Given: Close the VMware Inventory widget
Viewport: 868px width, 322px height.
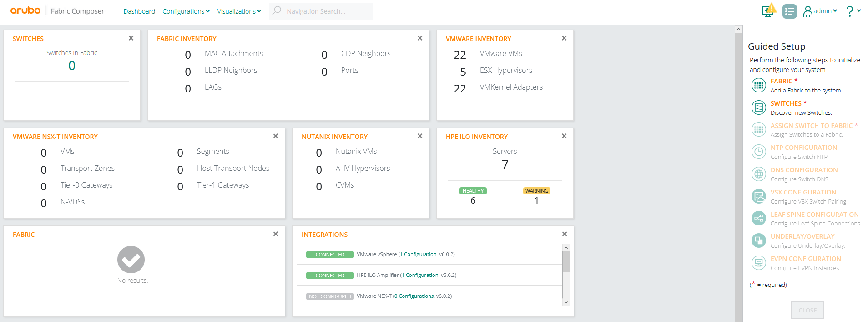Looking at the screenshot, I should pyautogui.click(x=564, y=38).
